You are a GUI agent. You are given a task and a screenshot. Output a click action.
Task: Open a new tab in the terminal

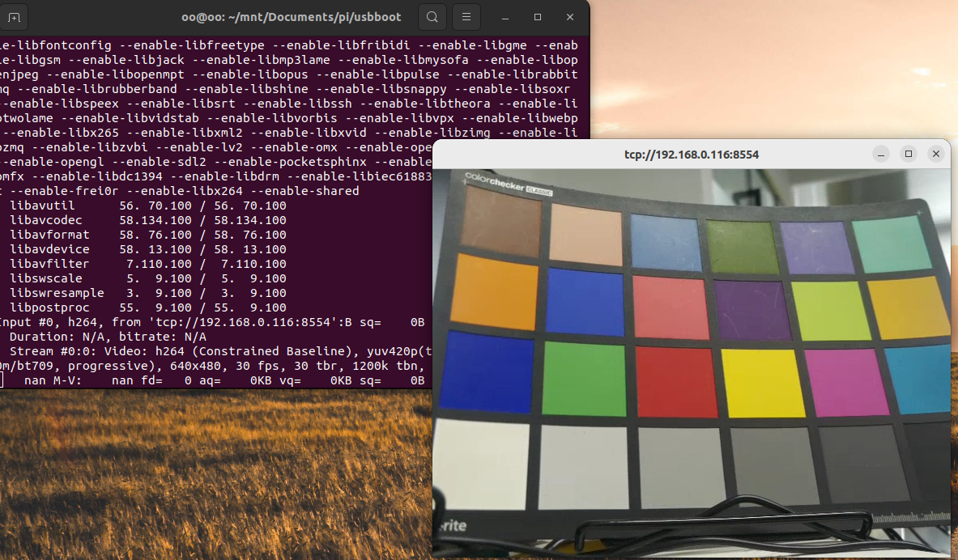(x=14, y=17)
